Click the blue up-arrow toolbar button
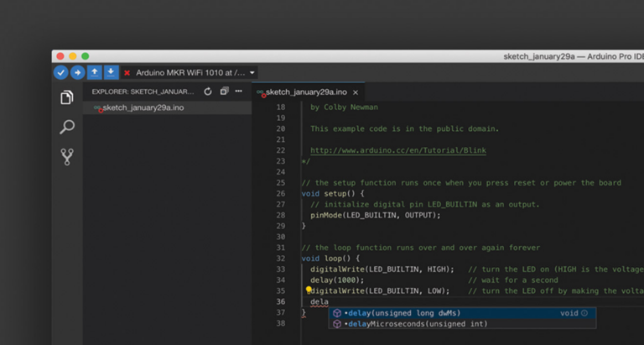Viewport: 644px width, 345px height. pos(95,73)
